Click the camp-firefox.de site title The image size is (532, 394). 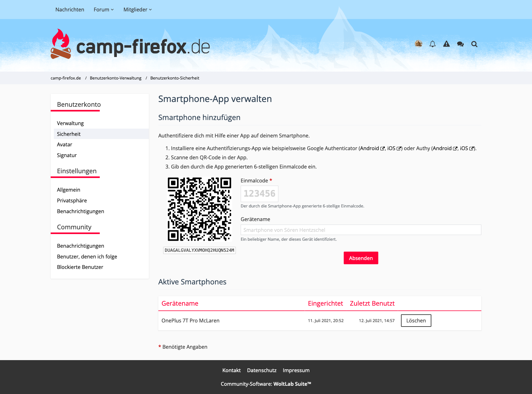(143, 47)
